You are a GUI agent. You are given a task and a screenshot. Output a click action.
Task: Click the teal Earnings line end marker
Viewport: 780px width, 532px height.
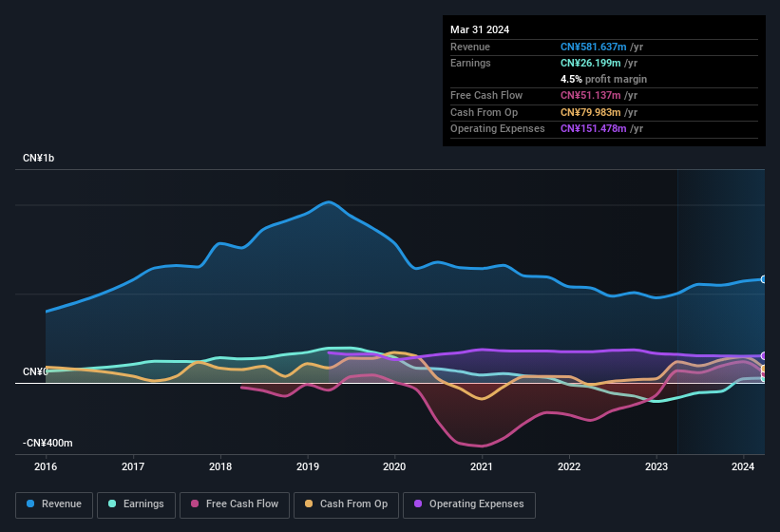point(763,378)
